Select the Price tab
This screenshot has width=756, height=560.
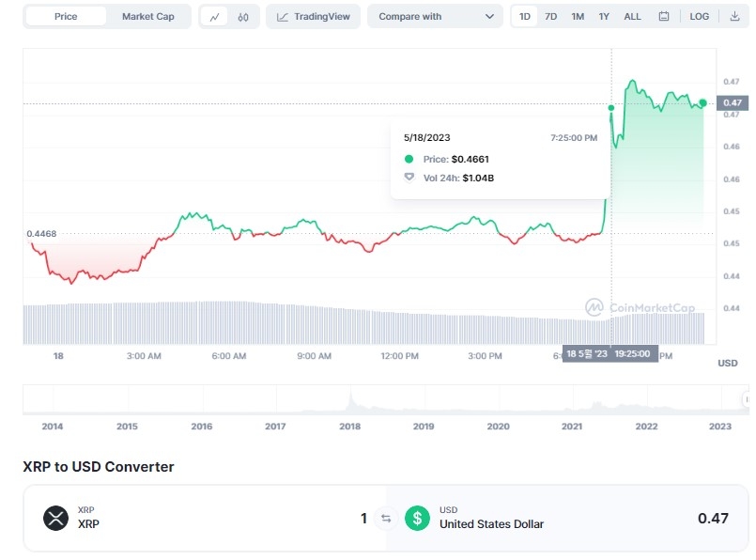click(66, 16)
